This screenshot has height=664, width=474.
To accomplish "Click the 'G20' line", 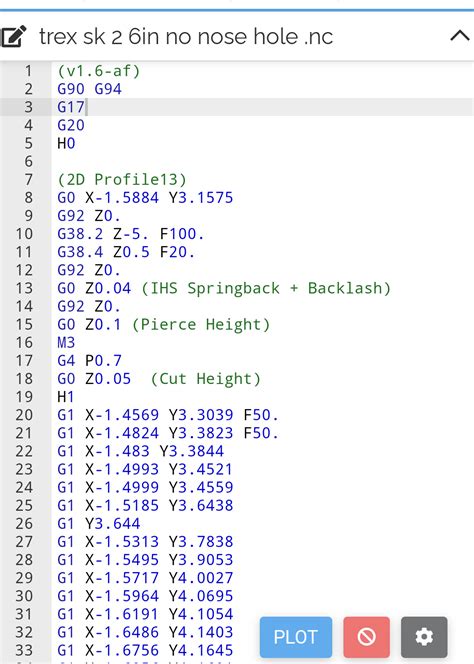I will [x=71, y=125].
